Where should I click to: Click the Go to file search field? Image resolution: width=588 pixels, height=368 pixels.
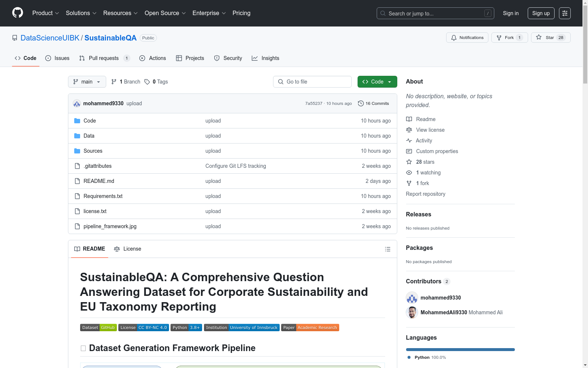click(312, 82)
